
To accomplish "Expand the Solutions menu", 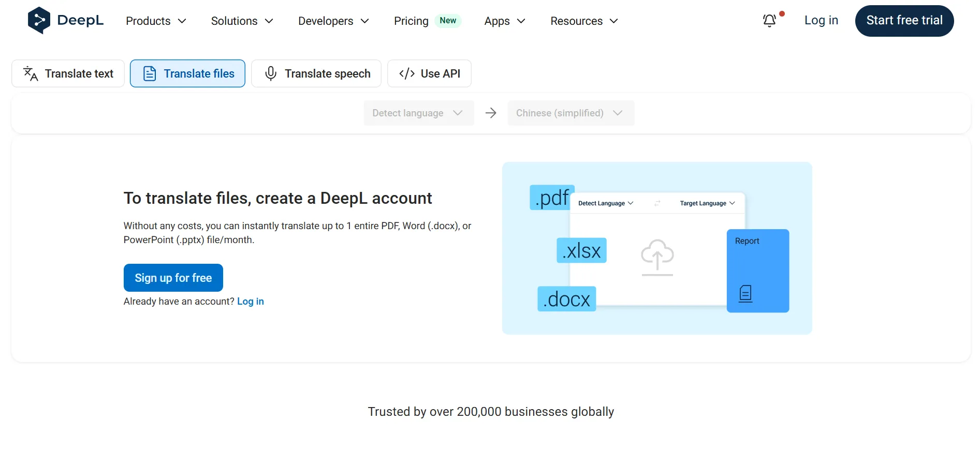I will [242, 21].
